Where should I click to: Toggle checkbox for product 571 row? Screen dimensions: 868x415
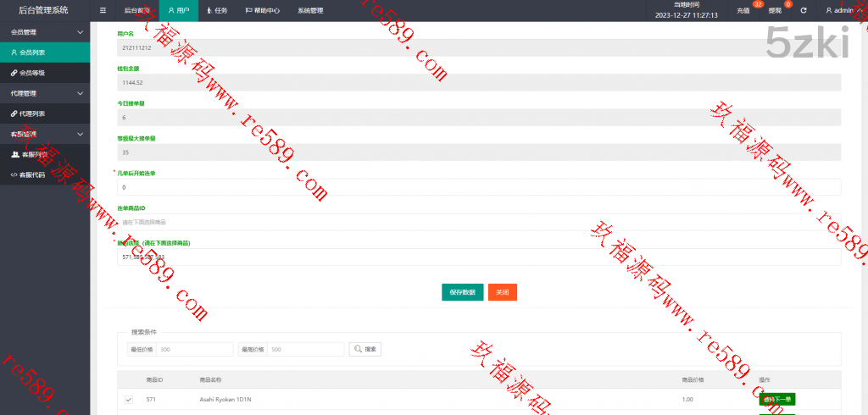point(129,400)
